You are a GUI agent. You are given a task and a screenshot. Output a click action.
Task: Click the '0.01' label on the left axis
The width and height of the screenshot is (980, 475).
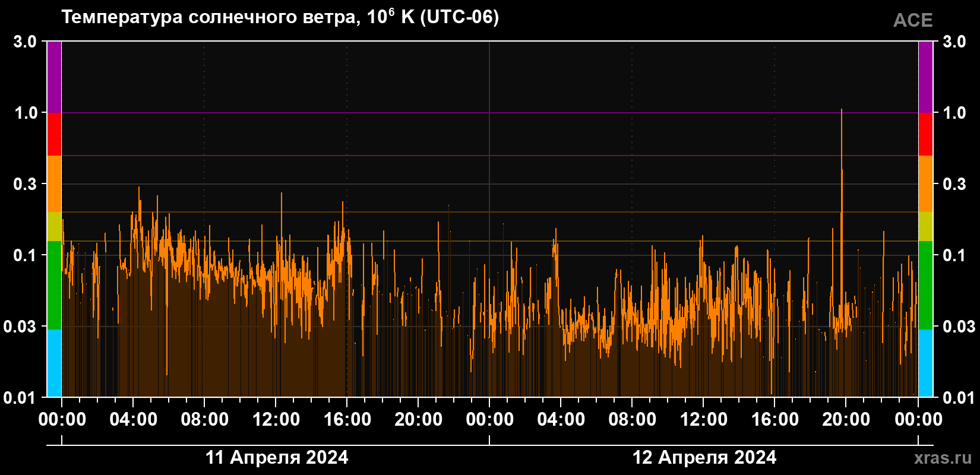(x=20, y=398)
